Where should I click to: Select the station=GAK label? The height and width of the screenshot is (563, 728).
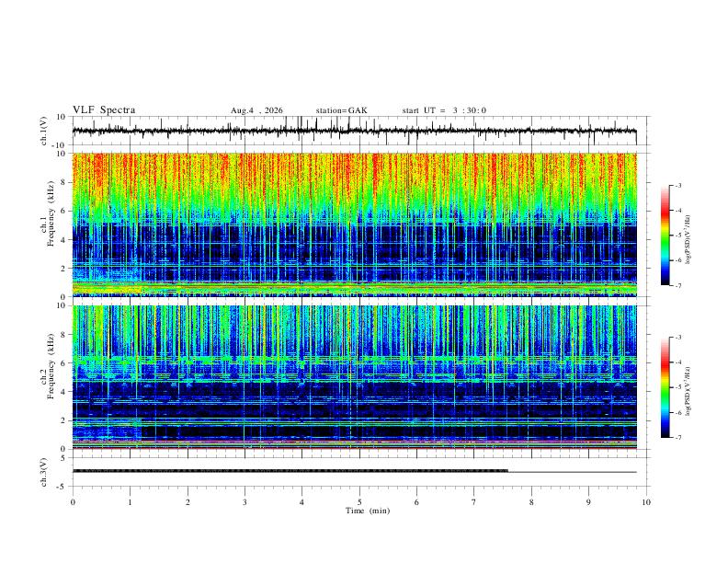(341, 110)
